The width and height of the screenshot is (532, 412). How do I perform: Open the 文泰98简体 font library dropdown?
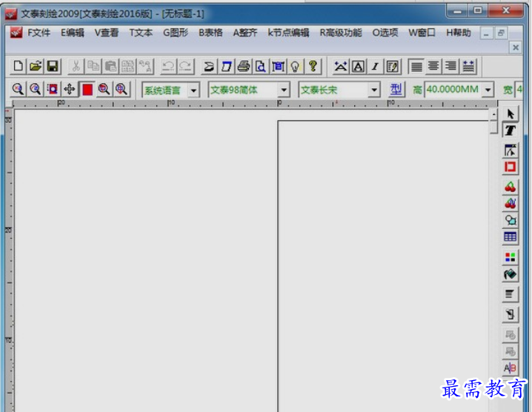[x=284, y=90]
